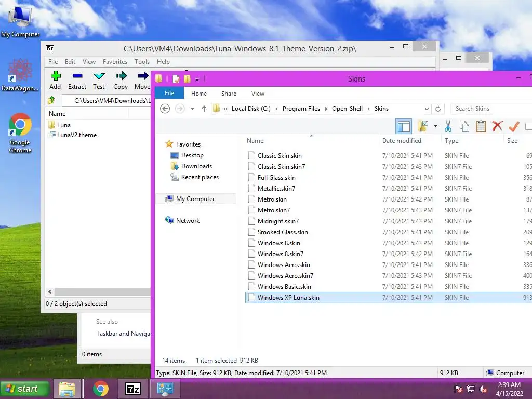
Task: Click the Copy pages icon in Skins toolbar
Action: pyautogui.click(x=464, y=126)
